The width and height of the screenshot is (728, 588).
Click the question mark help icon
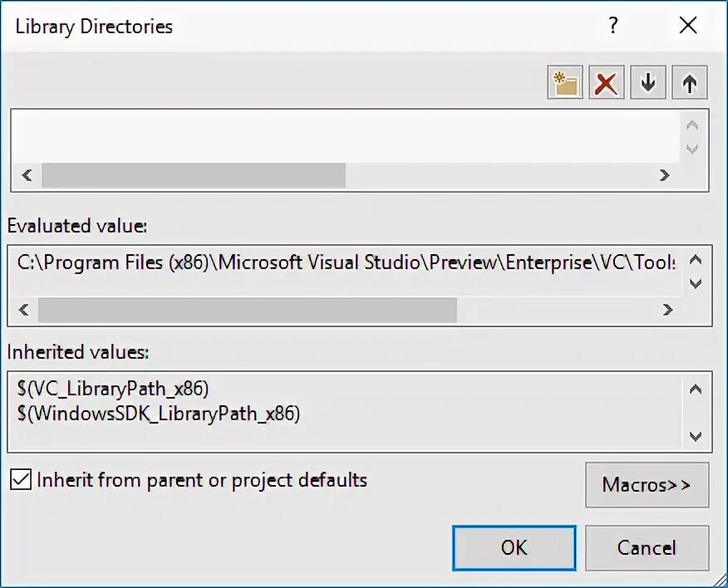tap(613, 25)
